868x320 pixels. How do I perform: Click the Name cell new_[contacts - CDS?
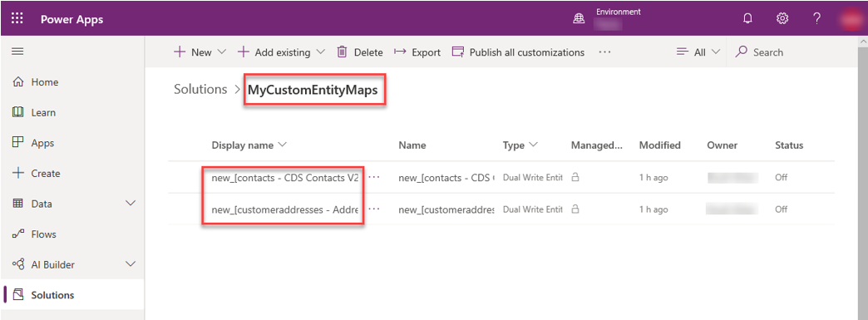pyautogui.click(x=446, y=178)
